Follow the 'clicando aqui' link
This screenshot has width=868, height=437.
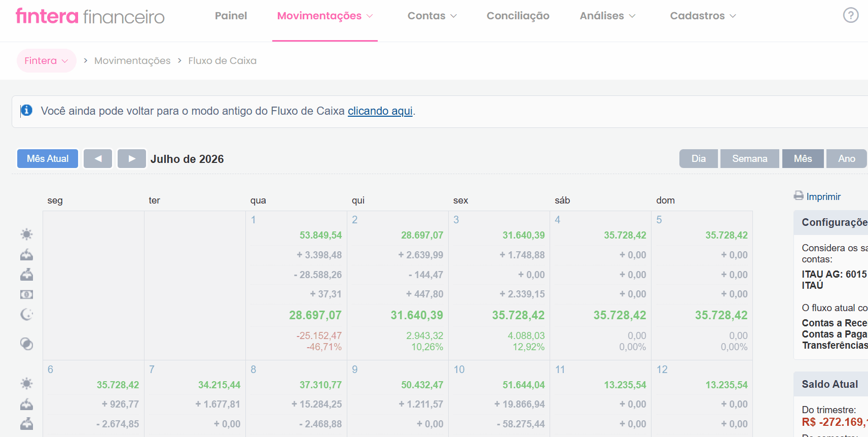point(380,111)
